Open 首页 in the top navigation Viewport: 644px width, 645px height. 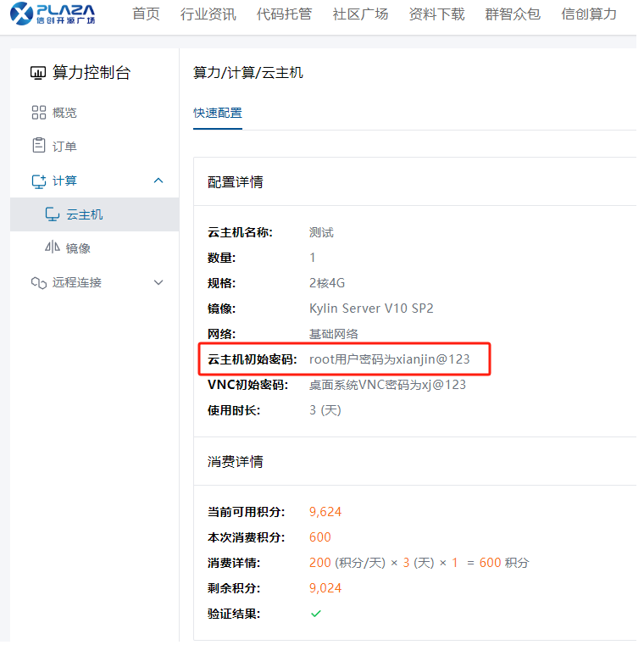[x=146, y=14]
